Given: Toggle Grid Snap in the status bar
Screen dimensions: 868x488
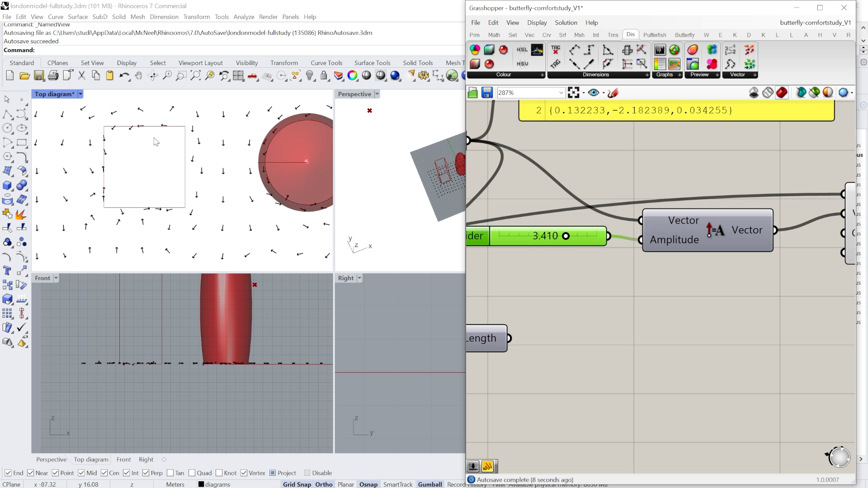Looking at the screenshot, I should click(x=297, y=484).
